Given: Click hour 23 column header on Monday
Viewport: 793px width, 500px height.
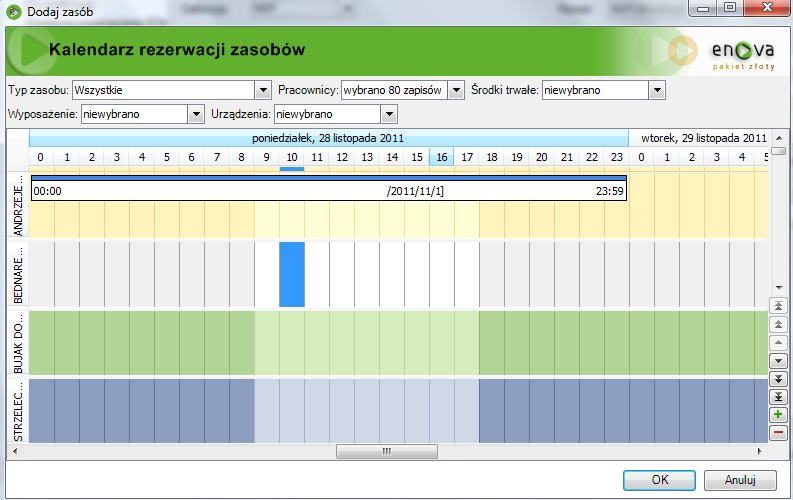Looking at the screenshot, I should pos(616,157).
